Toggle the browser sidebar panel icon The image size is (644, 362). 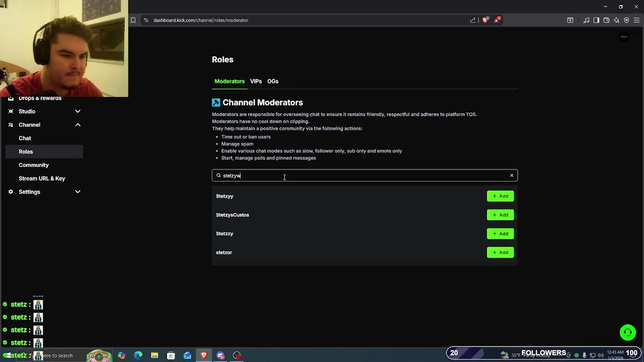click(x=596, y=20)
